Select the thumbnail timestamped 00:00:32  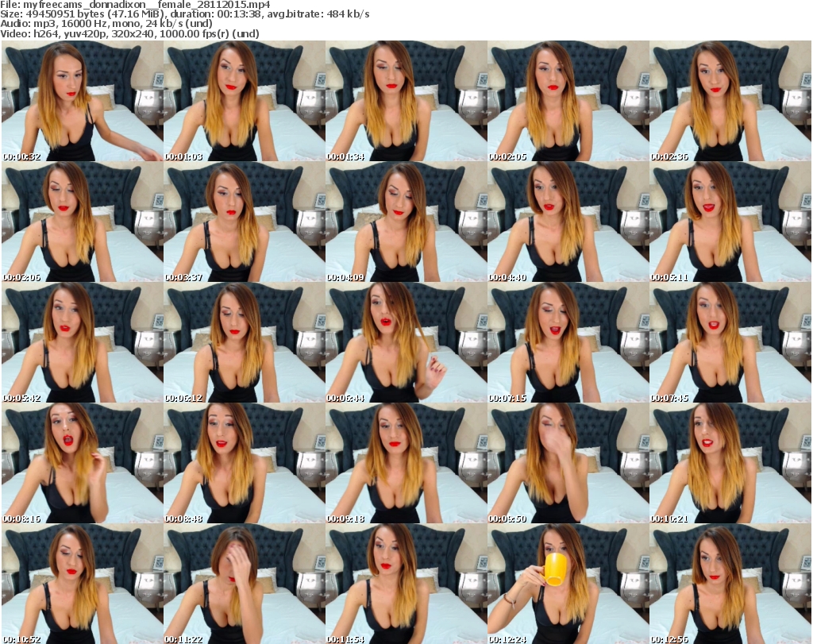point(83,101)
